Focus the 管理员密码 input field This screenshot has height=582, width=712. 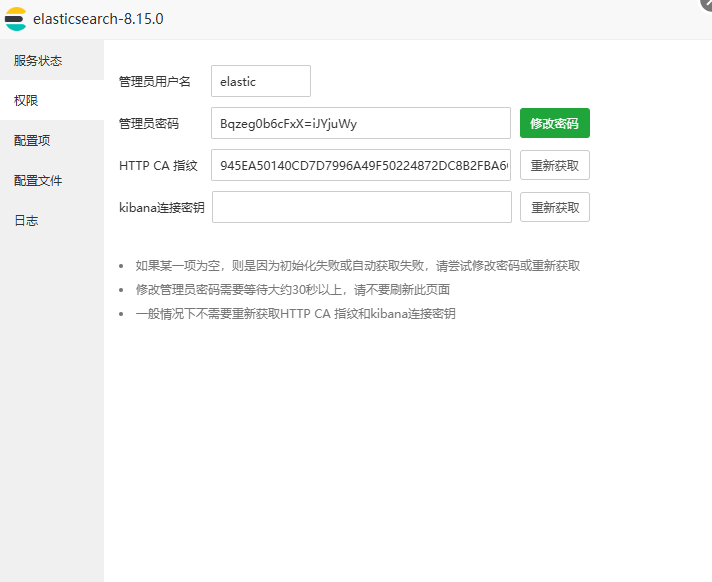(x=361, y=123)
